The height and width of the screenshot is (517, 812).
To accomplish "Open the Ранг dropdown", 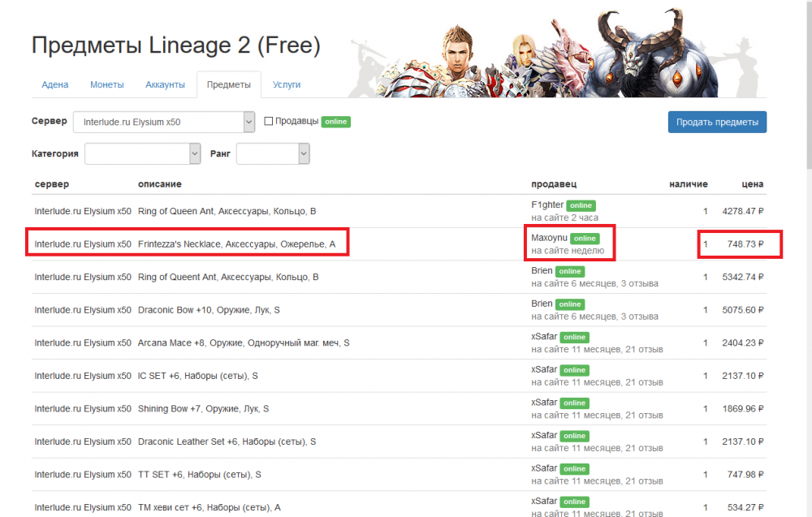I will point(272,153).
